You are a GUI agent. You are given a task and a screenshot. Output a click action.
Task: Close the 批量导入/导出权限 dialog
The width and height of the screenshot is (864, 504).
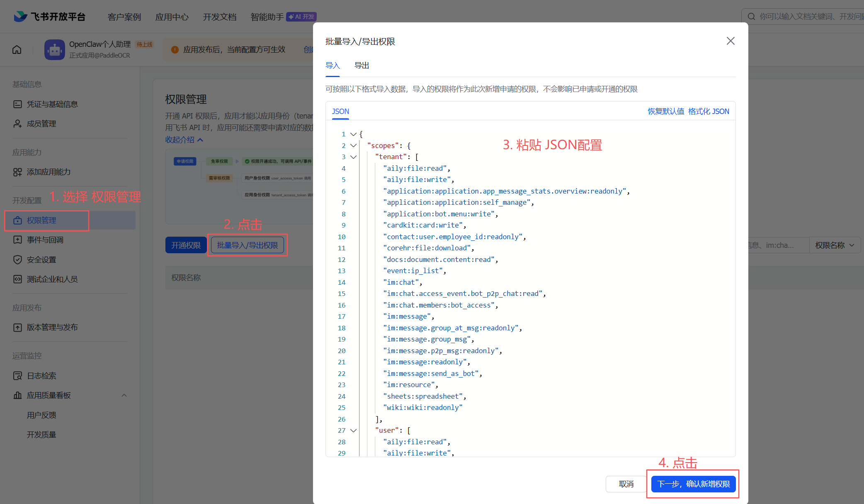point(731,41)
